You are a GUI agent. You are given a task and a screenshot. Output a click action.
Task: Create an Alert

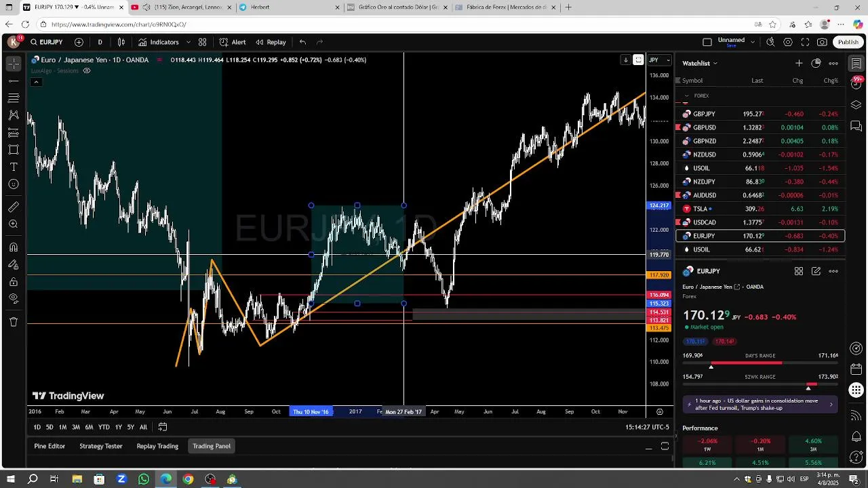pos(233,42)
